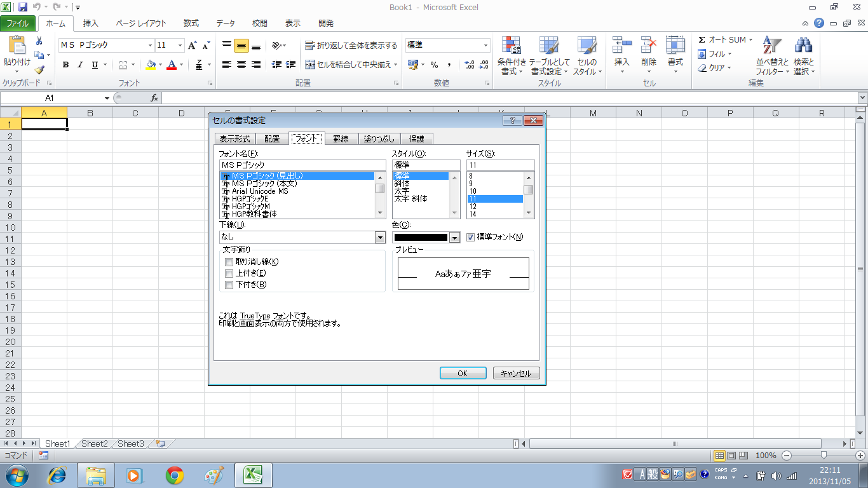Check the superscript (上付き) checkbox
Viewport: 868px width, 488px height.
pos(229,273)
